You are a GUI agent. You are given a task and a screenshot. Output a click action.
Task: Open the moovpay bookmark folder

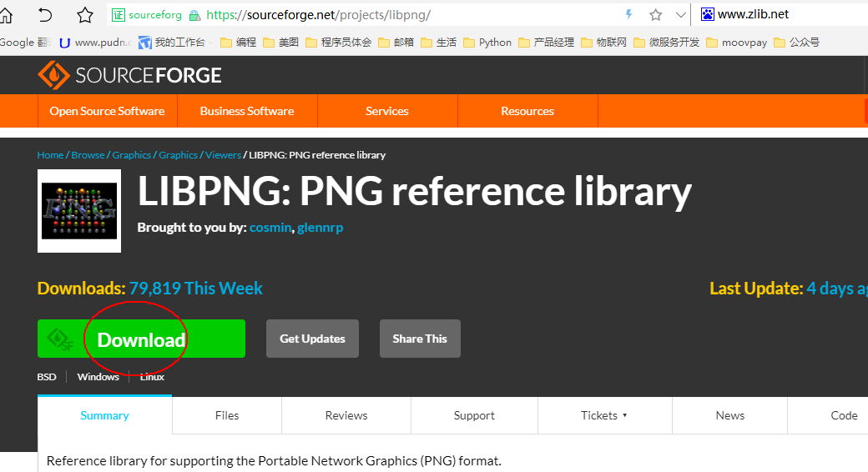(736, 43)
